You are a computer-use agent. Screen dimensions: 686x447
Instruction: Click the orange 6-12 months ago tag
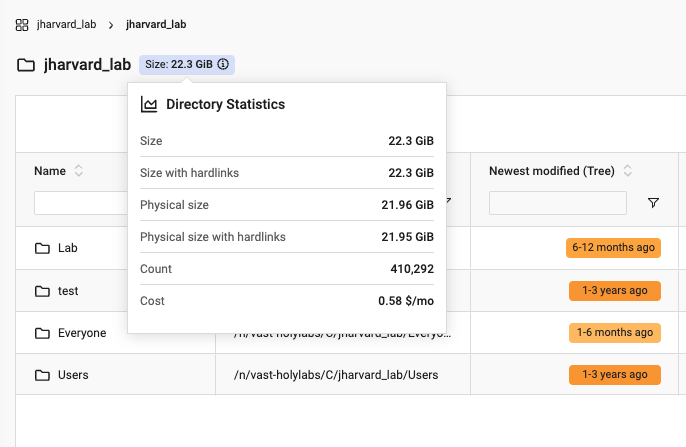coord(614,248)
